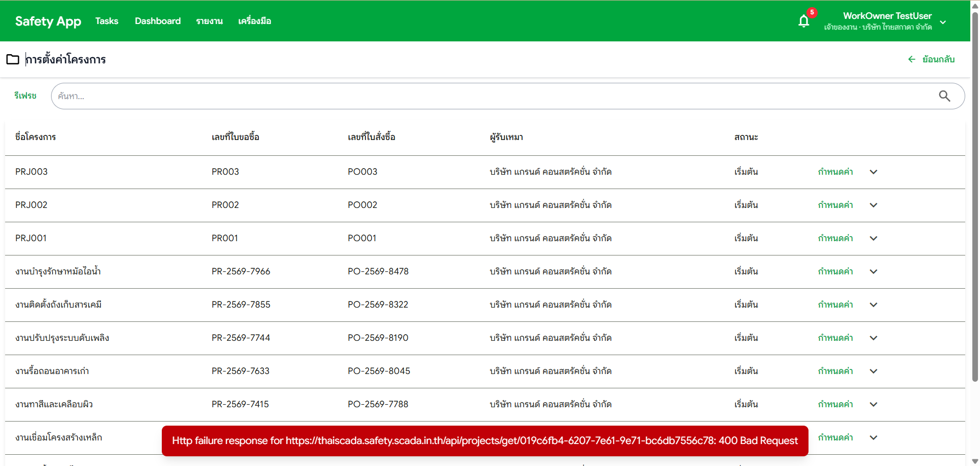
Task: Click the search magnifier icon
Action: pyautogui.click(x=944, y=96)
